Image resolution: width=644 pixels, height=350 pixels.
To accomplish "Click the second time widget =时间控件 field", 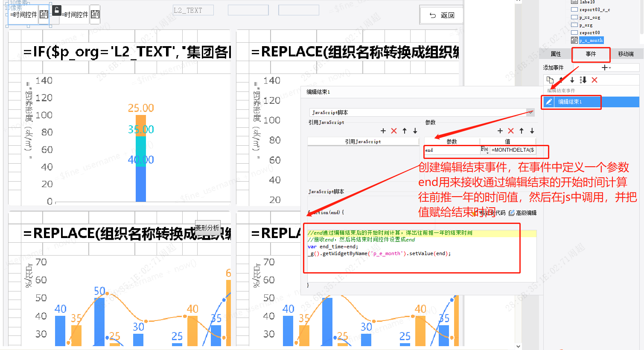I will click(x=75, y=15).
